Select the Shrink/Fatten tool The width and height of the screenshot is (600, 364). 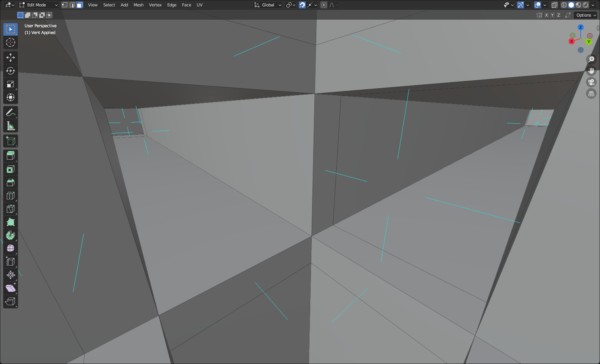pos(11,275)
